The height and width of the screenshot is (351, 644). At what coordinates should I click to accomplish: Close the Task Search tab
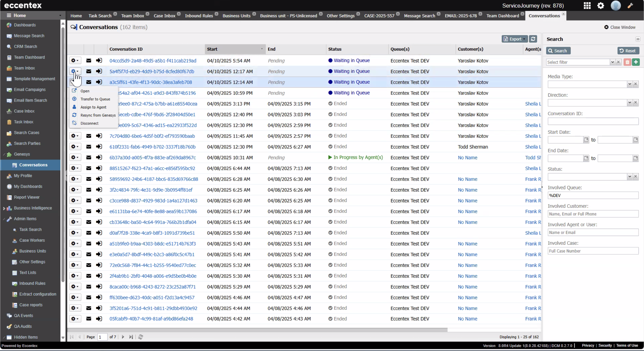[115, 14]
